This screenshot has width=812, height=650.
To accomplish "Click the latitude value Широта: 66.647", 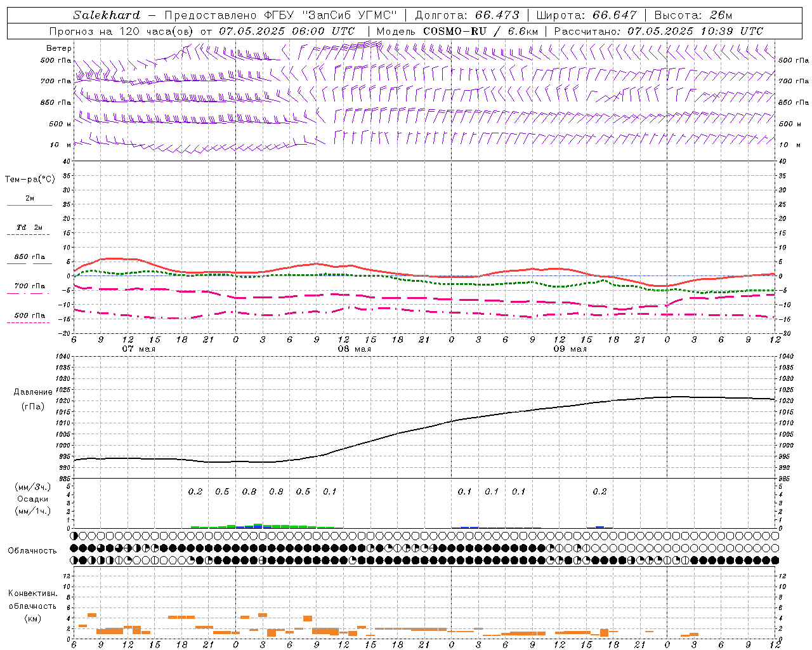I will (586, 15).
